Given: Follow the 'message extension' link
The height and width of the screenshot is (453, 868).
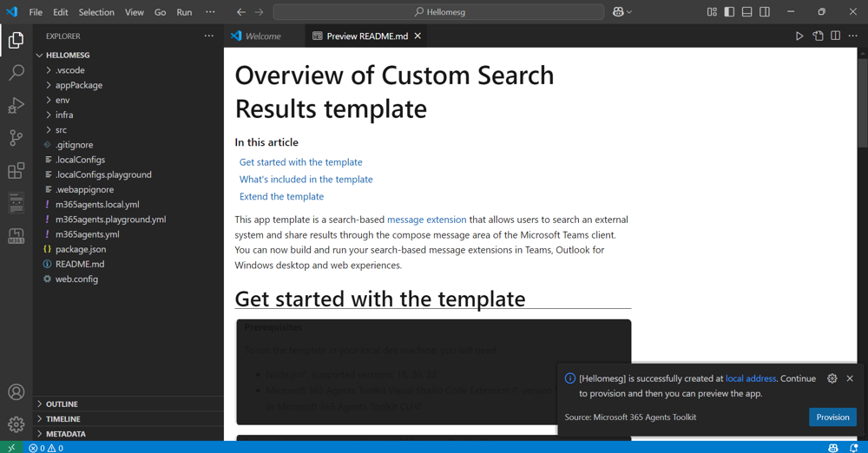Looking at the screenshot, I should 426,220.
